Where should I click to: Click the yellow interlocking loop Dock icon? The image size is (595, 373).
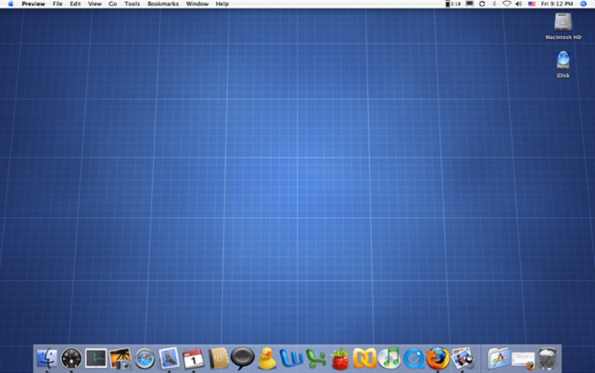click(x=364, y=359)
